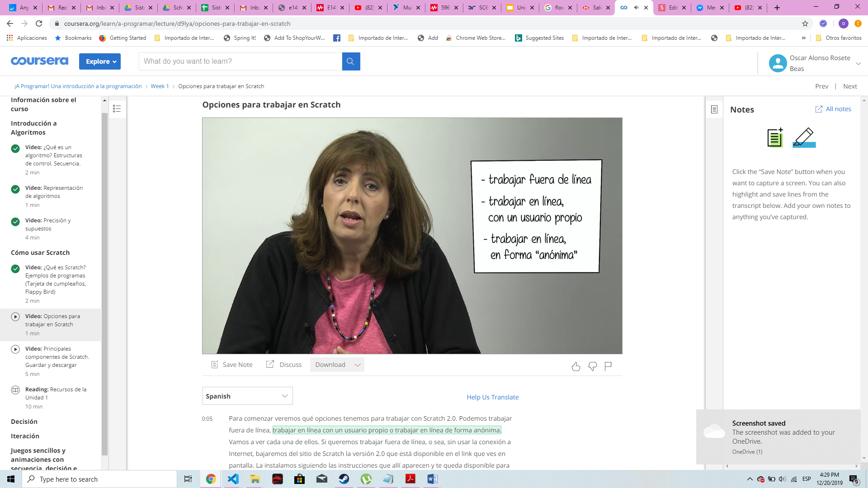Screen dimensions: 868x488
Task: Expand the Explore menu button
Action: click(x=100, y=61)
